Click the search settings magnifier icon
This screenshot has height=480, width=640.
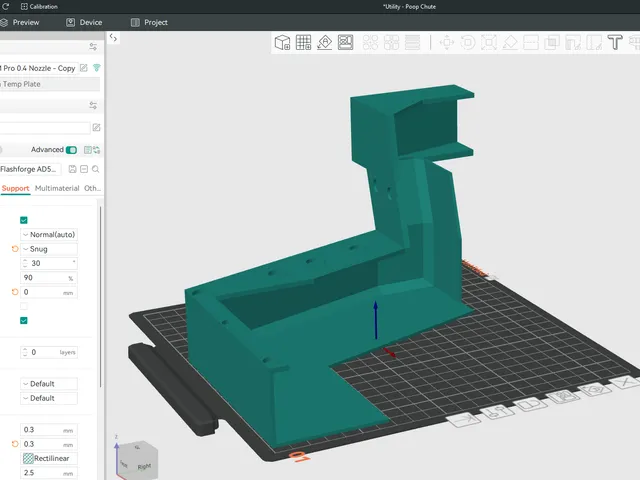(96, 169)
